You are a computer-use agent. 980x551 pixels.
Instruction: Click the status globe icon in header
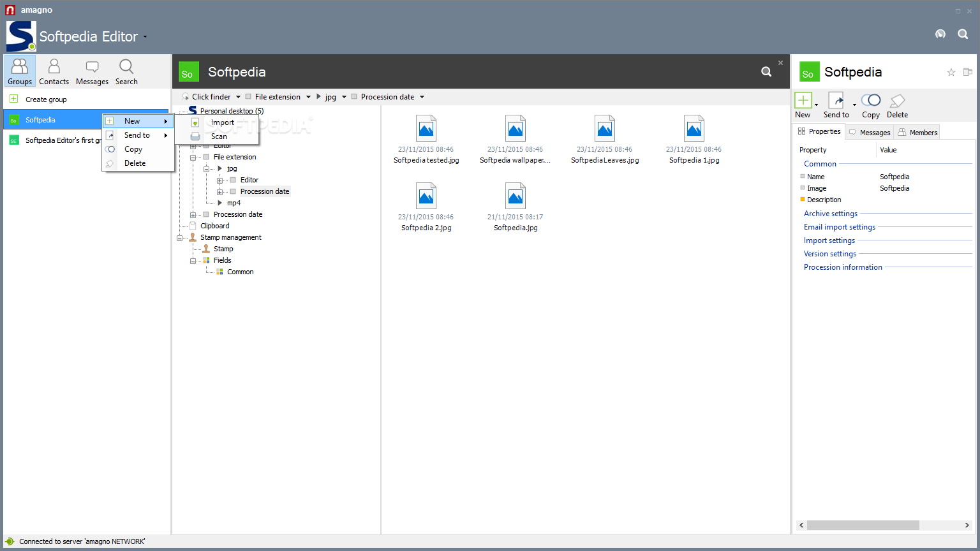[940, 34]
